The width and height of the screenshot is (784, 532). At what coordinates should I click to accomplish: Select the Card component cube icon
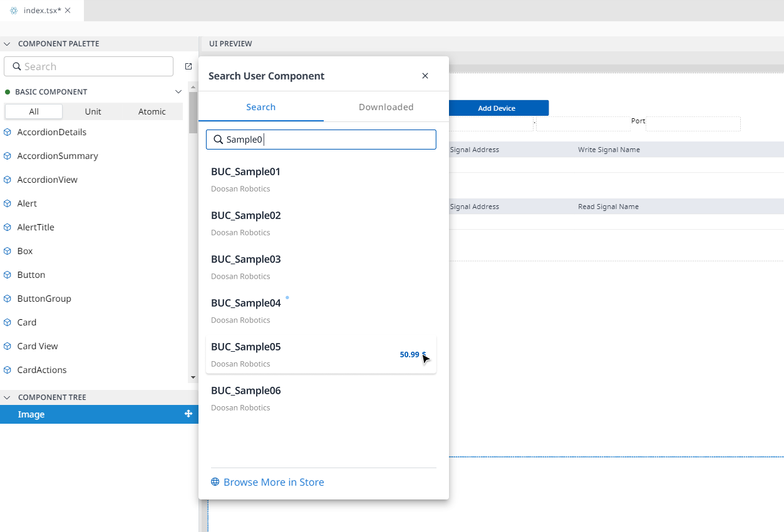tap(8, 322)
